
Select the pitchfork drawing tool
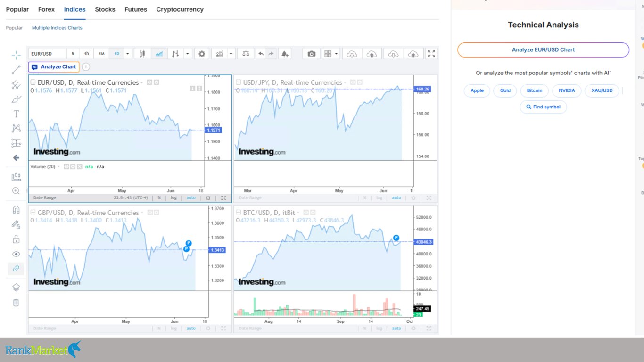16,85
